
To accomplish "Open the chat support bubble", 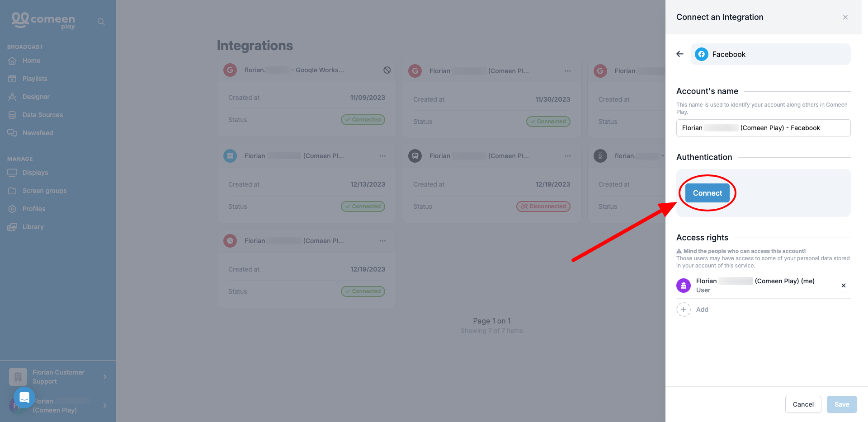I will click(24, 398).
